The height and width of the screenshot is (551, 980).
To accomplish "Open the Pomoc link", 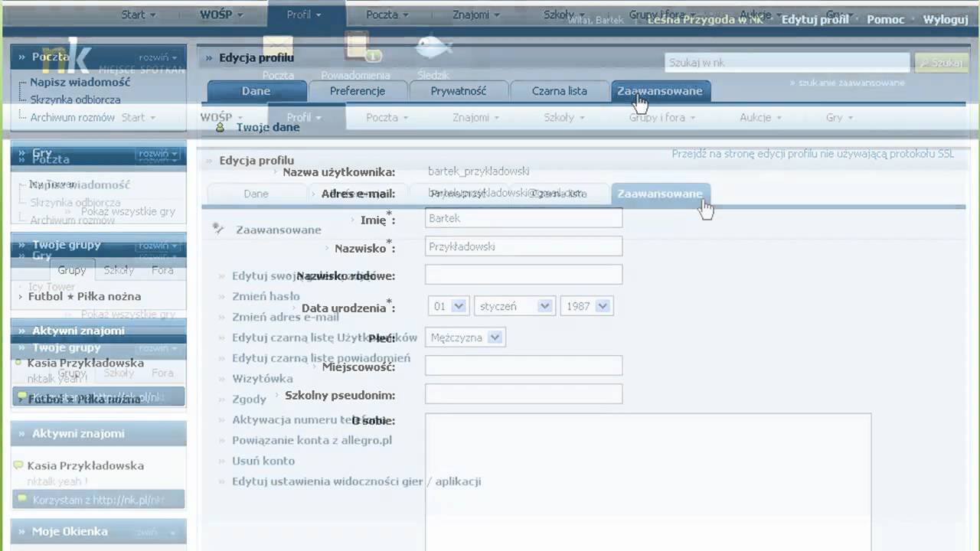I will point(886,20).
